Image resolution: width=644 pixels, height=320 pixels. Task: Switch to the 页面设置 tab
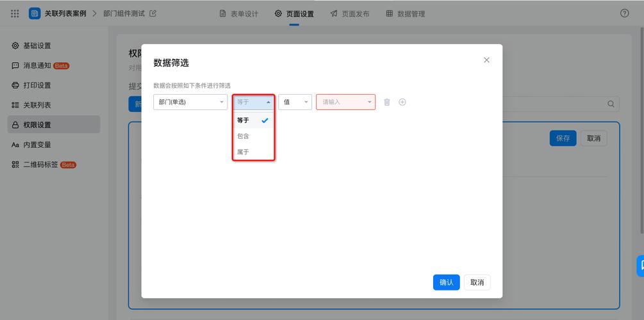(294, 13)
